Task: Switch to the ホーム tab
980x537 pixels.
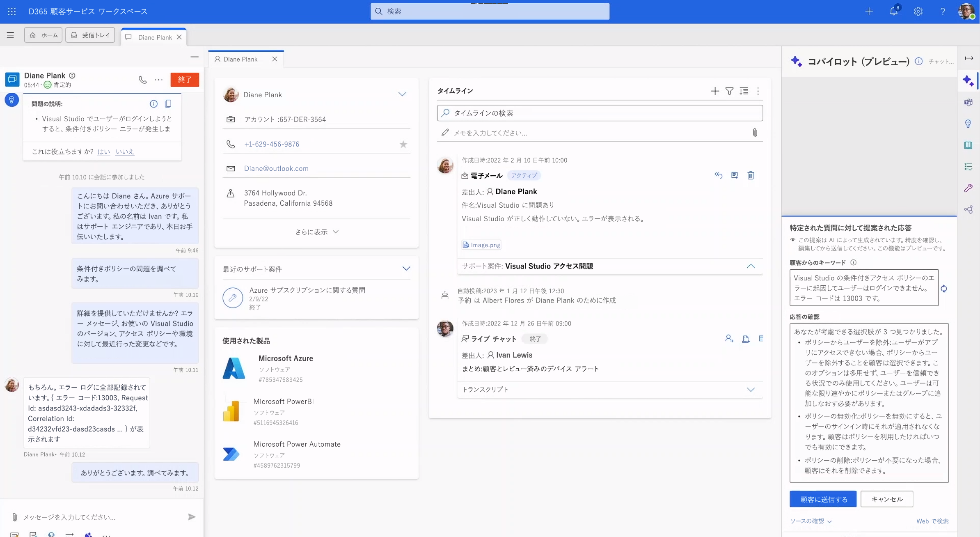Action: tap(43, 35)
